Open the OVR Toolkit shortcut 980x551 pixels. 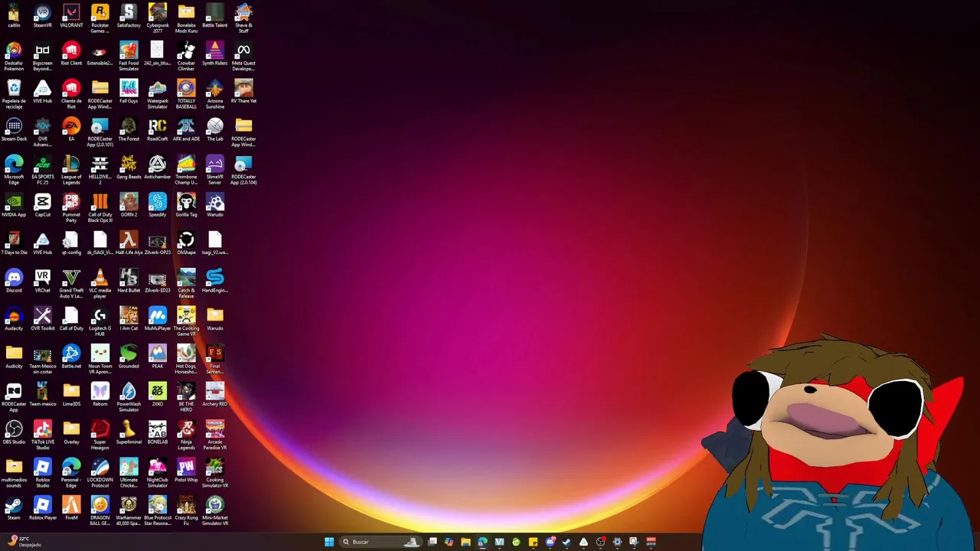click(43, 318)
